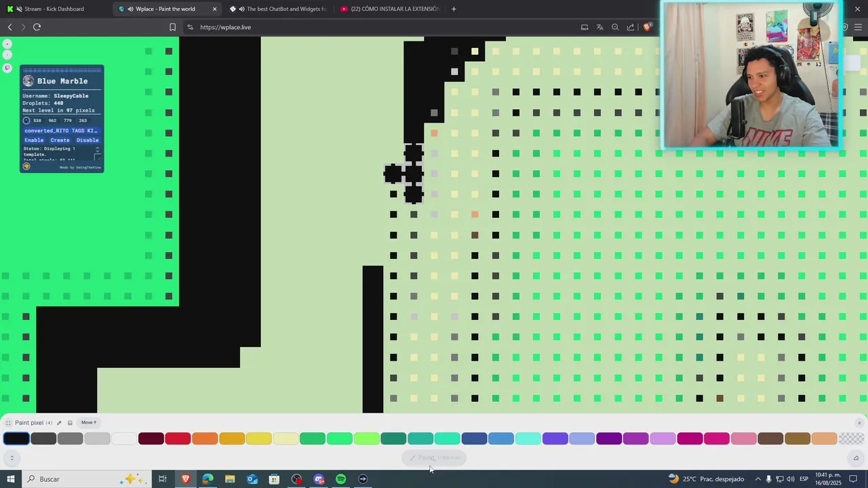Click the 263 coordinate field in Blue Marble
Viewport: 868px width, 488px height.
coord(83,121)
